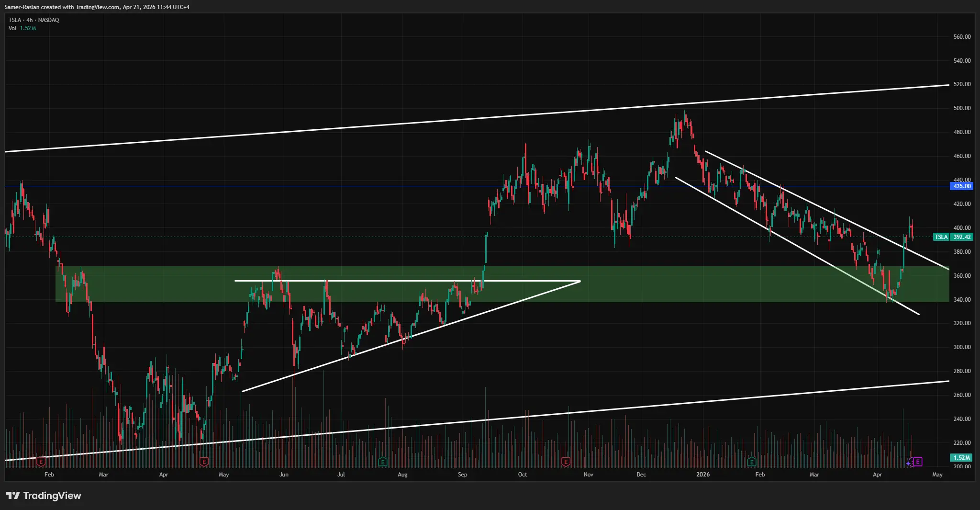Select the blue 435.00 price alert label
Image resolution: width=980 pixels, height=510 pixels.
pos(960,186)
